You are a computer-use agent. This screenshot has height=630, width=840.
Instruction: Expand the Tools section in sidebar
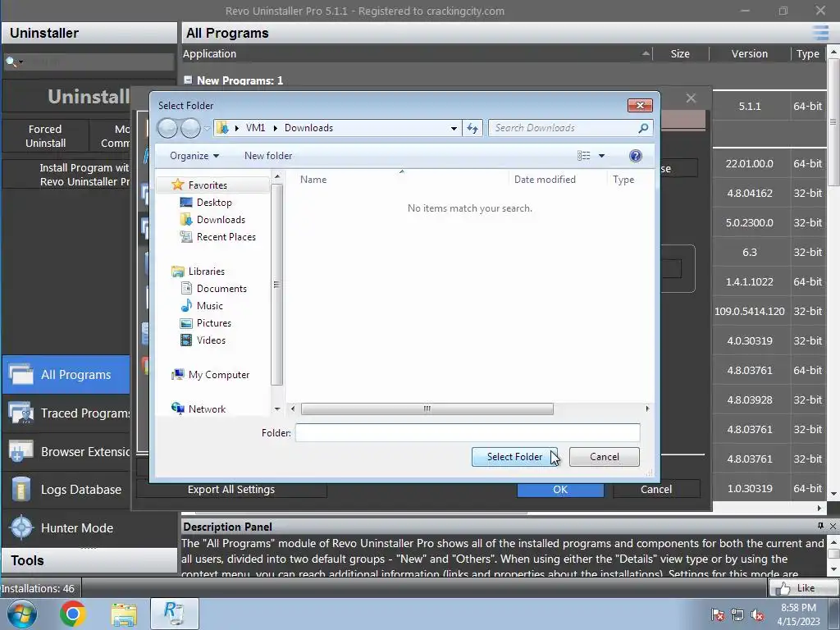click(x=89, y=560)
